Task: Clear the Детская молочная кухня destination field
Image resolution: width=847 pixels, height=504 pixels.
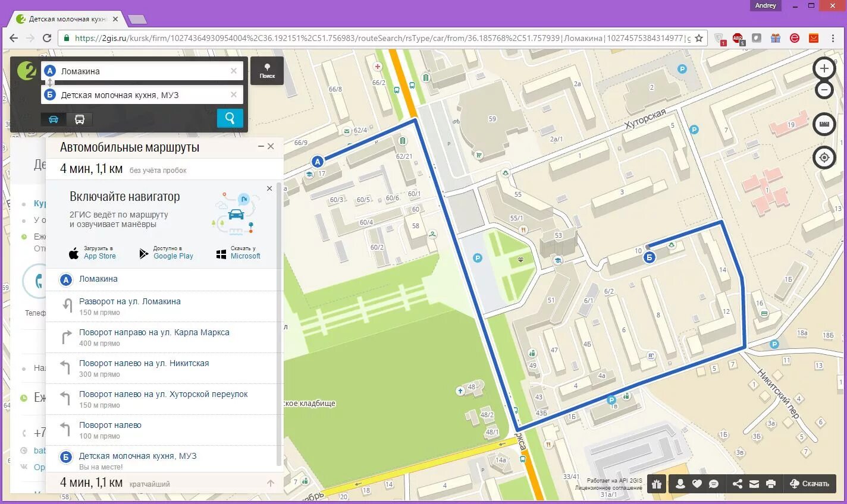Action: pos(234,94)
